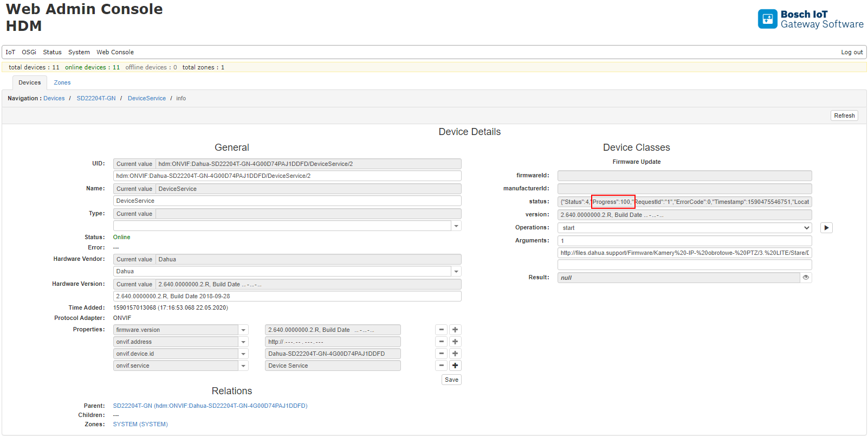Open the firmware.version property name dropdown
Screen dimensions: 868x436
click(243, 330)
